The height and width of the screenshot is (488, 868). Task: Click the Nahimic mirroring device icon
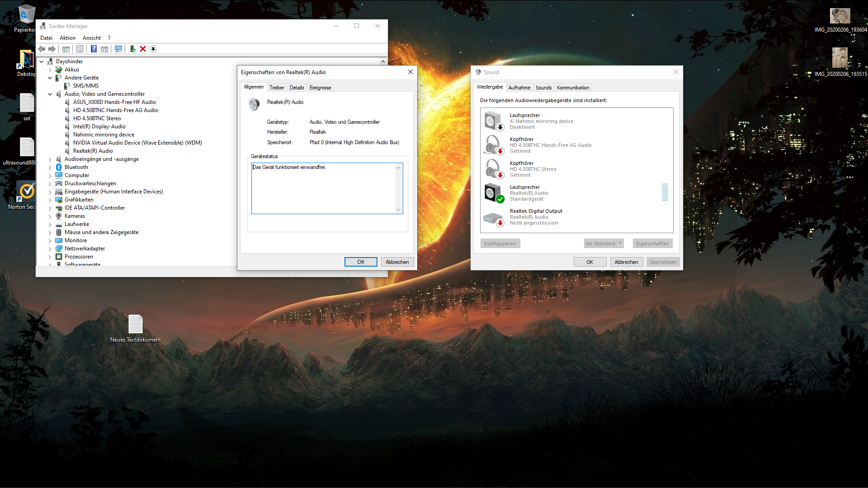[x=492, y=120]
